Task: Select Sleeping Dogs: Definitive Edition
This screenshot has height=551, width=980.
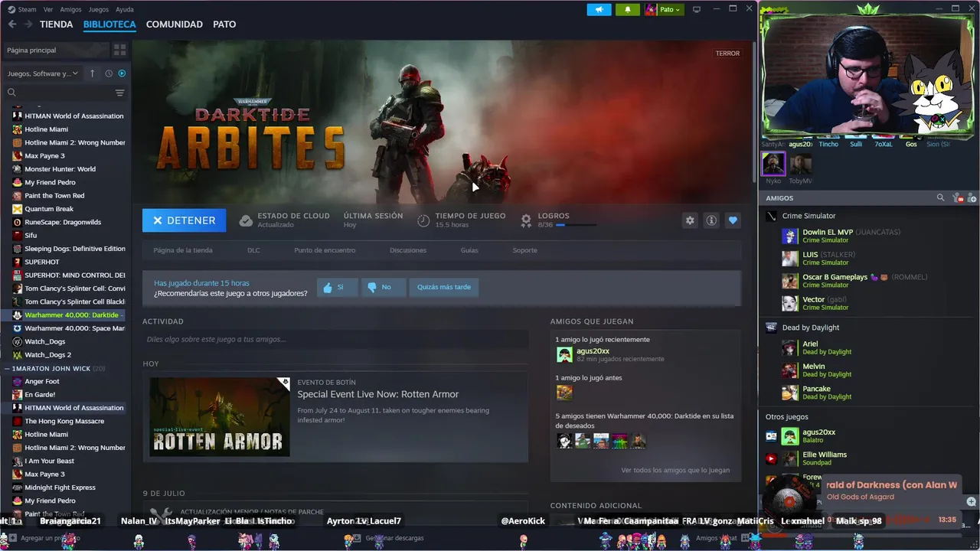Action: (75, 249)
